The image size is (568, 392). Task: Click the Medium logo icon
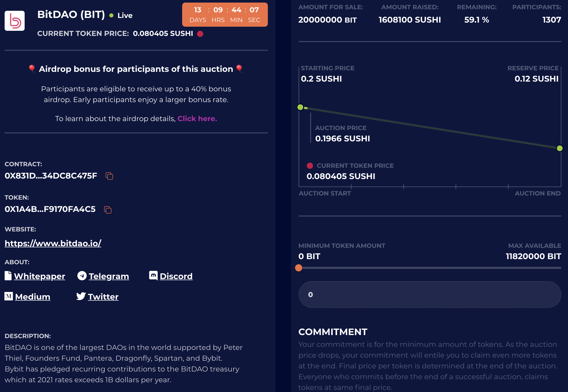click(x=9, y=296)
